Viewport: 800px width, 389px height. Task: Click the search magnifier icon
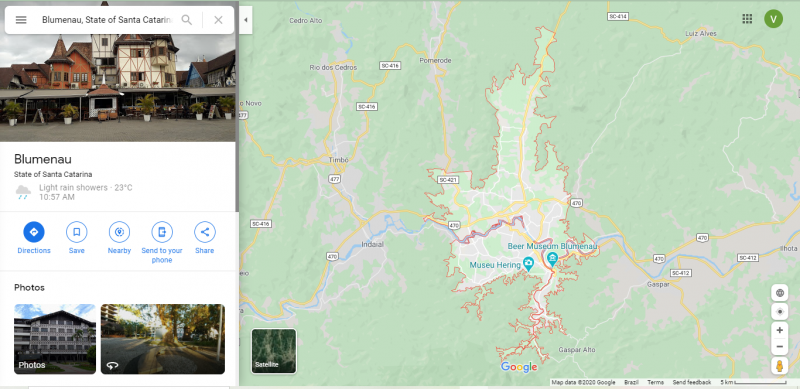tap(187, 20)
